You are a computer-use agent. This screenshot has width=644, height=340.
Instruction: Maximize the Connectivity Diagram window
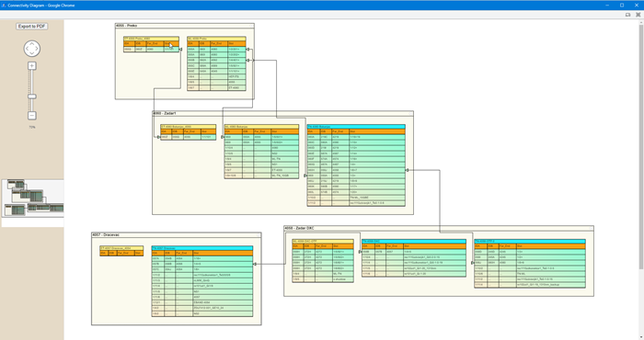pyautogui.click(x=622, y=6)
